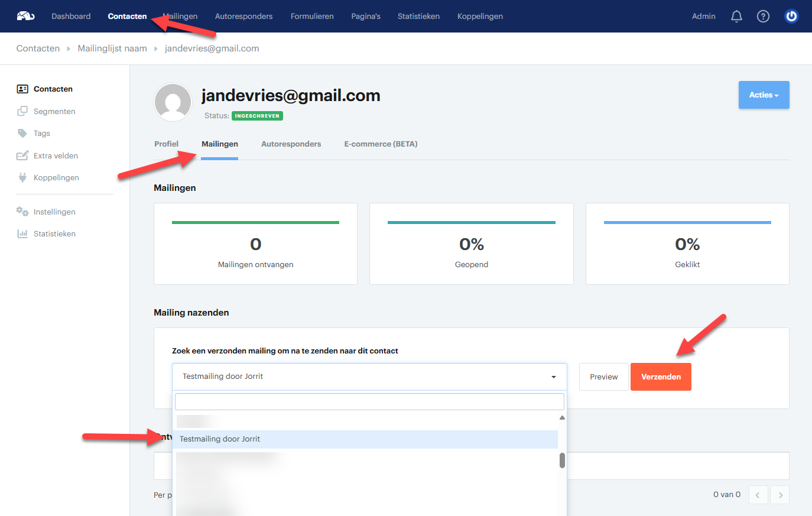Open Contacten in the top navigation
812x516 pixels.
127,17
